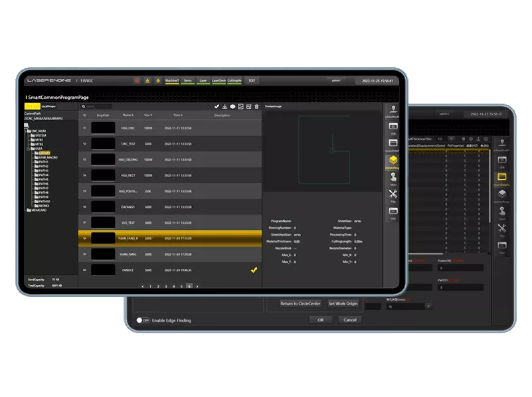The width and height of the screenshot is (532, 397).
Task: Switch to the LocalProgra tab
Action: click(x=48, y=106)
